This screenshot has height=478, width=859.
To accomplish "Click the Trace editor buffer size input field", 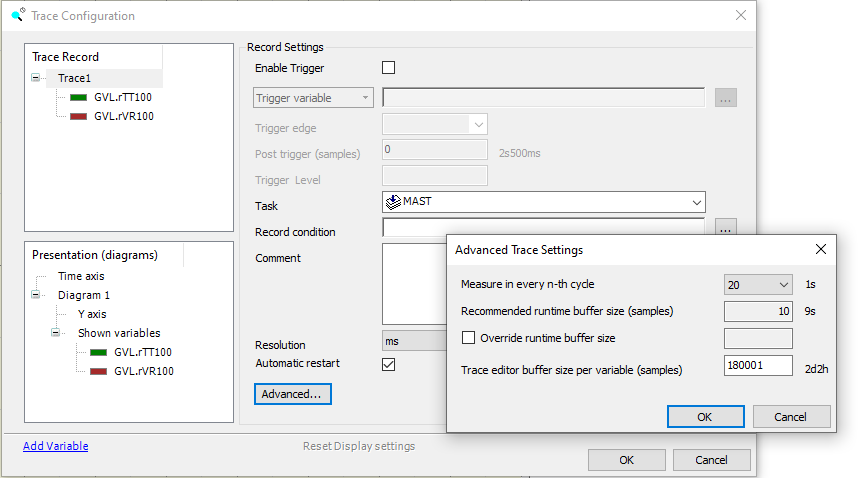I will point(758,367).
